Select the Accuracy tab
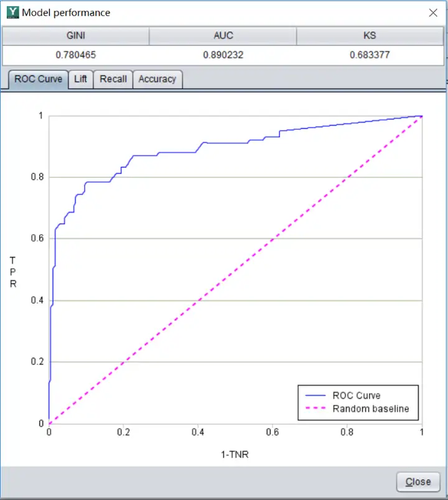The image size is (448, 500). click(157, 79)
